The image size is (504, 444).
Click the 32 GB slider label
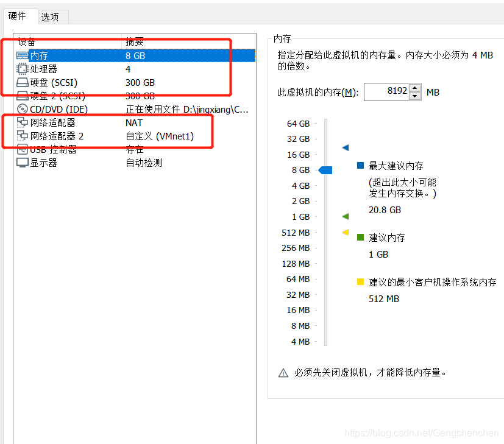[298, 139]
